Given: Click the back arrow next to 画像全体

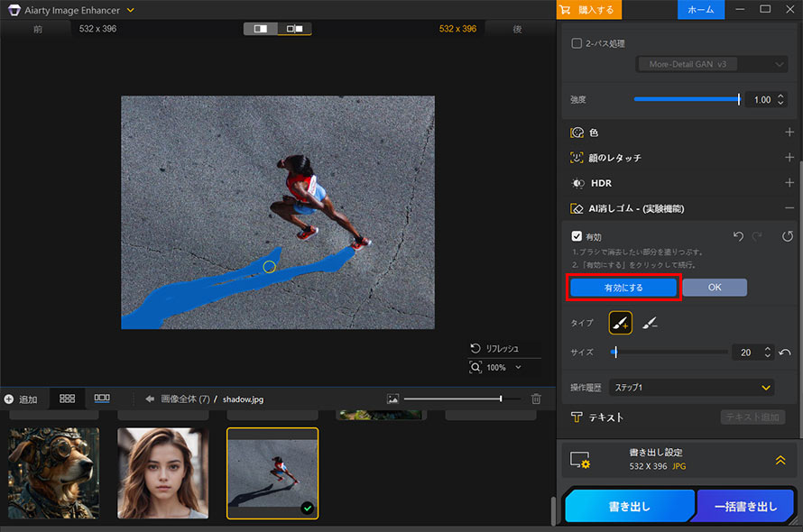Looking at the screenshot, I should (x=149, y=399).
